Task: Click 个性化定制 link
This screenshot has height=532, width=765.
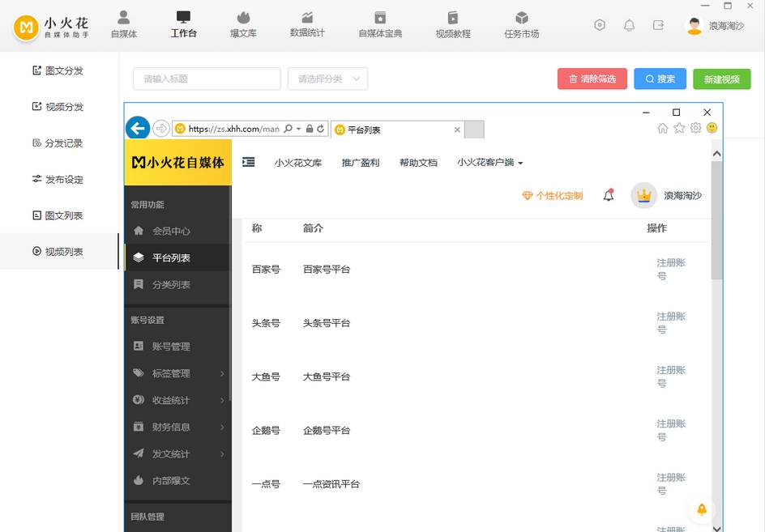Action: (x=553, y=195)
